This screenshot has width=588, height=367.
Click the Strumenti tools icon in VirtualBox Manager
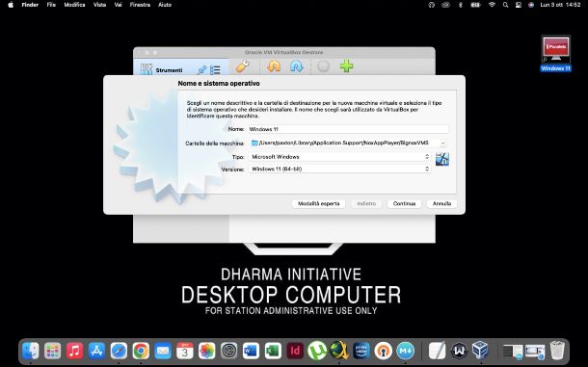pos(147,69)
